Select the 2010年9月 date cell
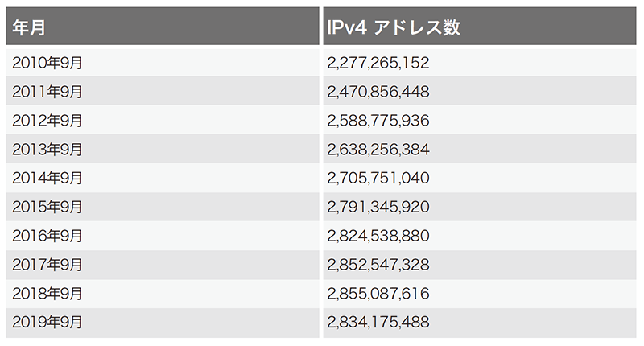 47,63
